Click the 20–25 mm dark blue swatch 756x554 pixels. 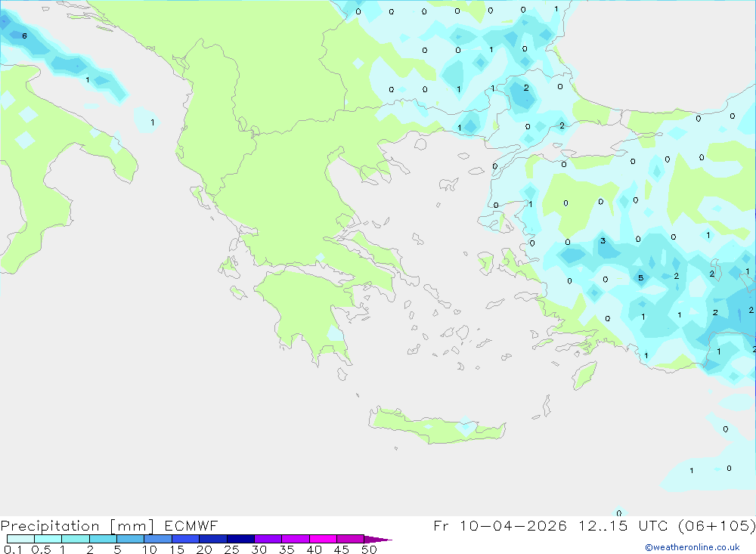pyautogui.click(x=213, y=539)
